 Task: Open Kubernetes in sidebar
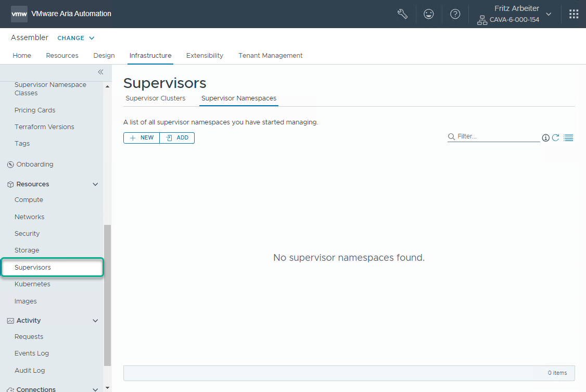(32, 284)
